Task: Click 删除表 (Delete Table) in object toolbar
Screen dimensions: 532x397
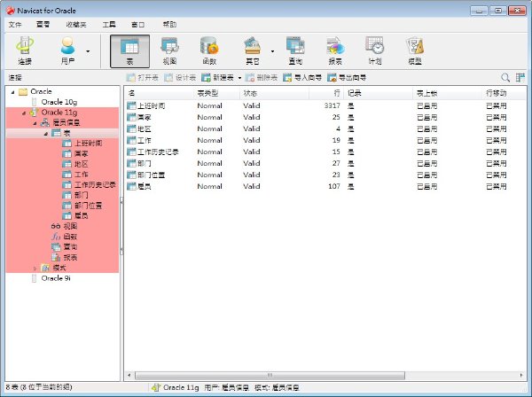Action: click(x=262, y=78)
